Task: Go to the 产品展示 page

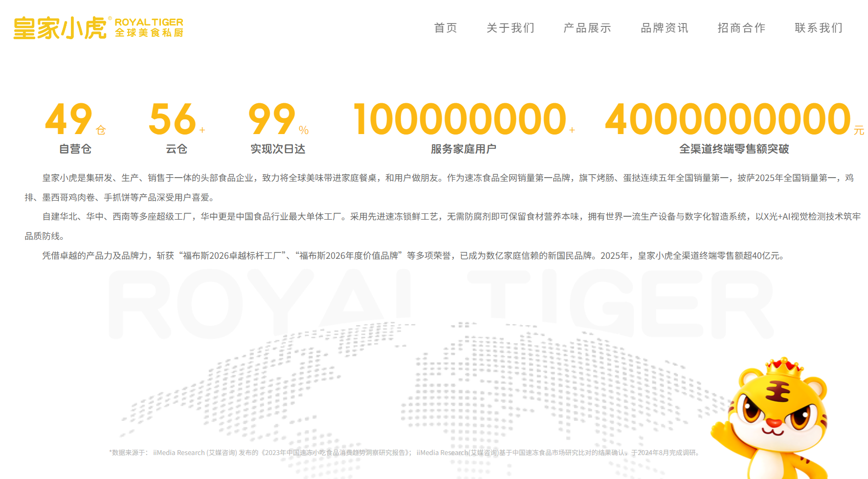Action: tap(587, 28)
